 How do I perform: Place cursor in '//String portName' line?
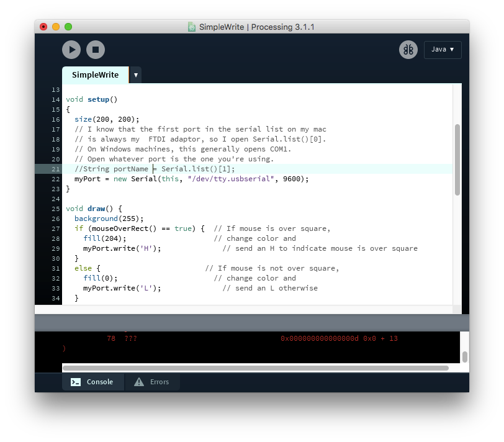click(155, 169)
